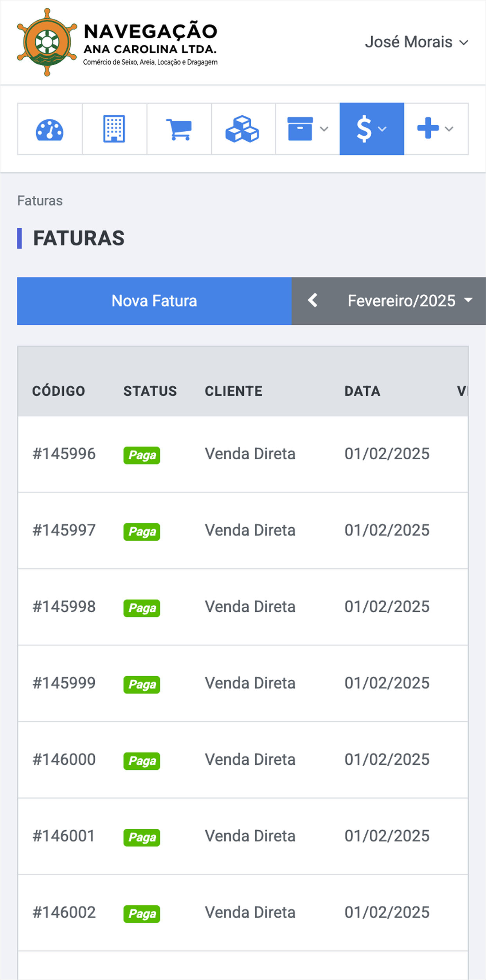486x980 pixels.
Task: Expand chevron next to archive box
Action: point(324,129)
